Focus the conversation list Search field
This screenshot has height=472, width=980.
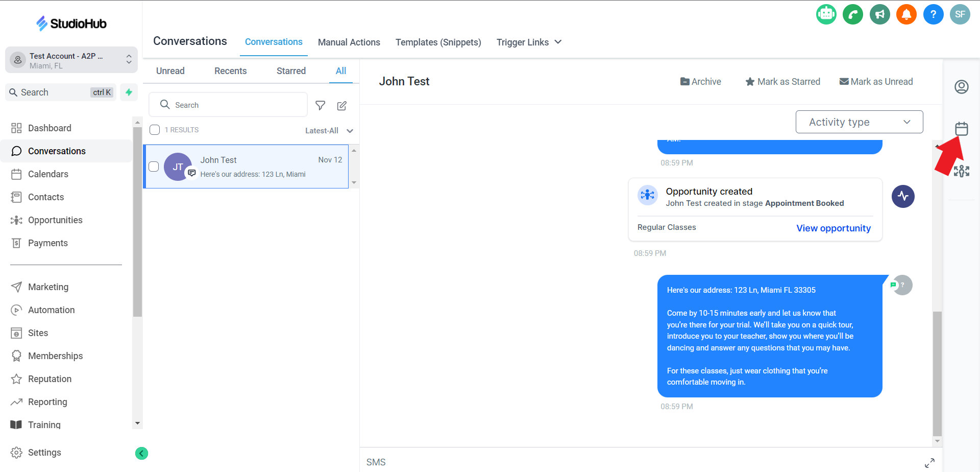point(228,105)
